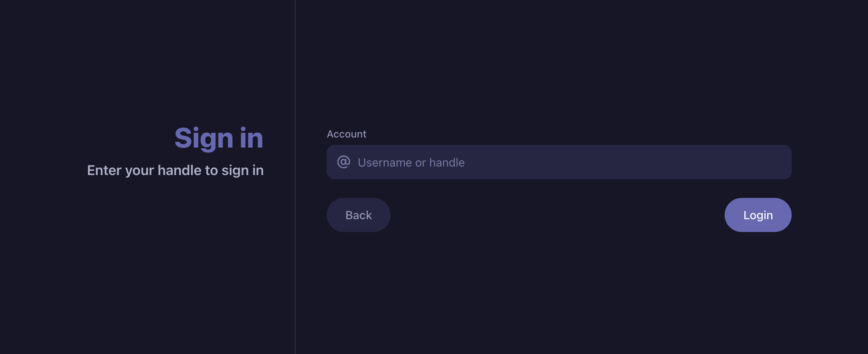The image size is (868, 354).
Task: Return to previous screen via Back
Action: pos(358,215)
